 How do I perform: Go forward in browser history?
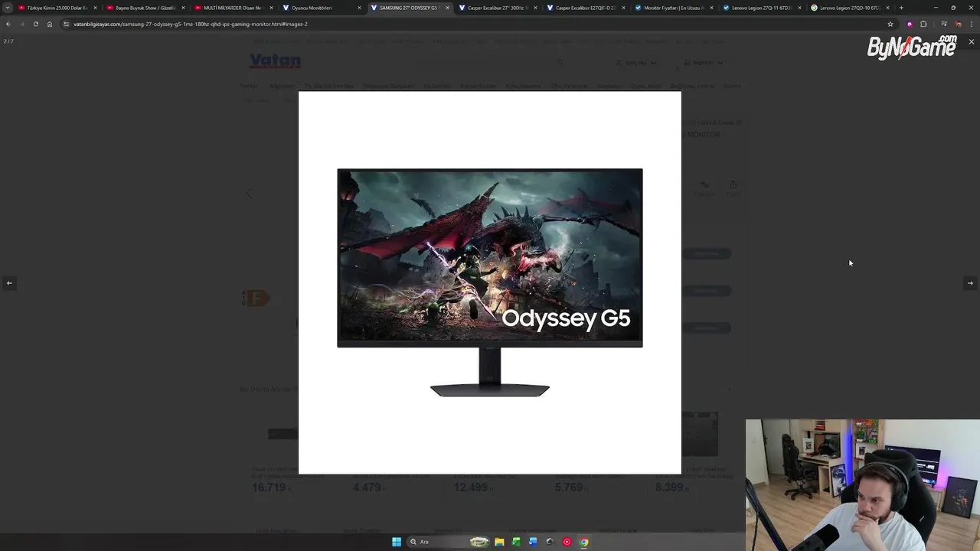click(21, 24)
